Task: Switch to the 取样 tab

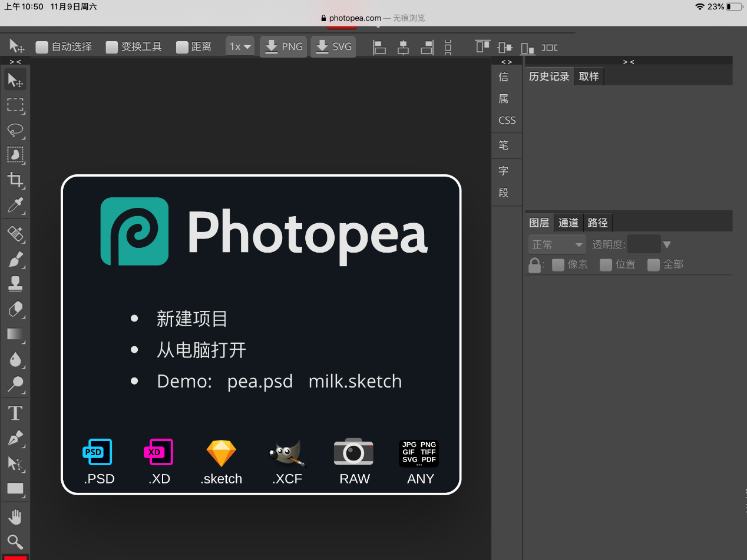Action: (589, 77)
